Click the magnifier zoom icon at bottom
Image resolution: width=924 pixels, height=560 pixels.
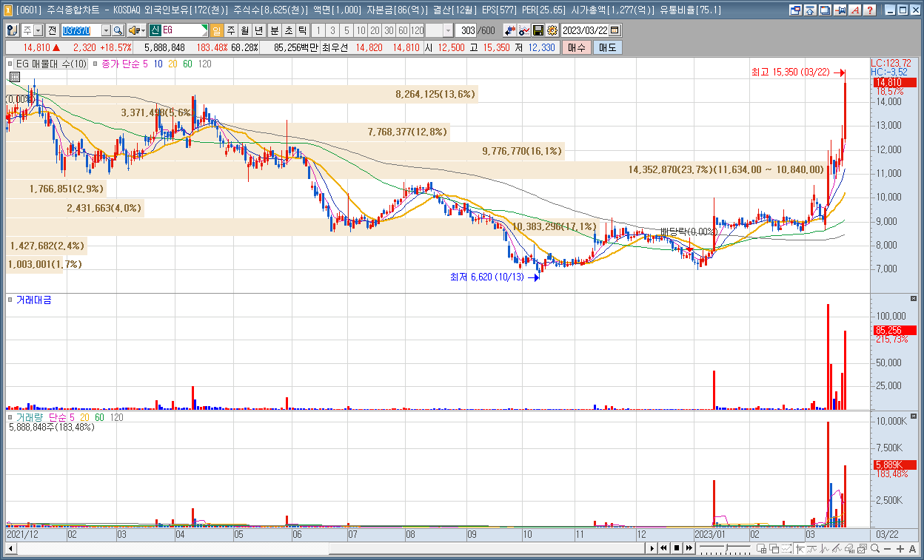tap(875, 548)
